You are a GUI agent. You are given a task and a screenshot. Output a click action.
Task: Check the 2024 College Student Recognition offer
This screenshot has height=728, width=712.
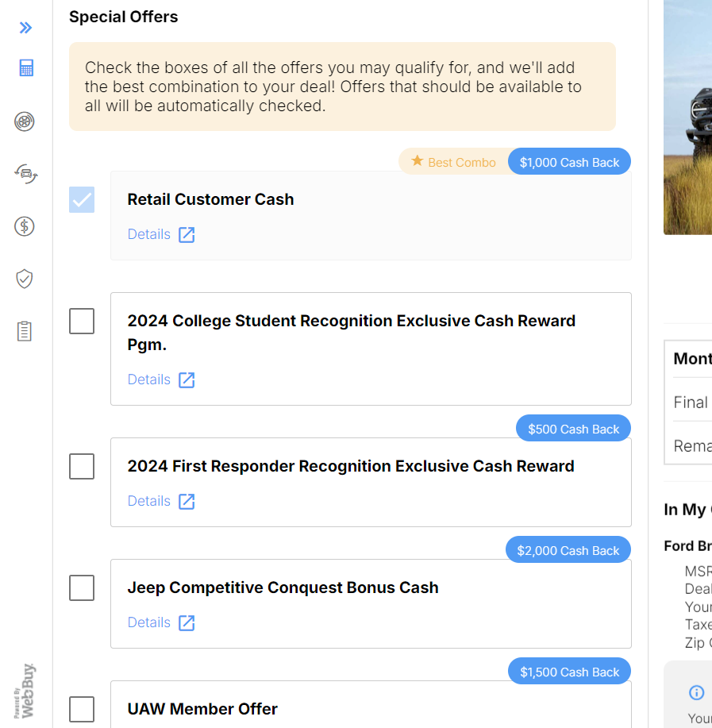(x=81, y=321)
